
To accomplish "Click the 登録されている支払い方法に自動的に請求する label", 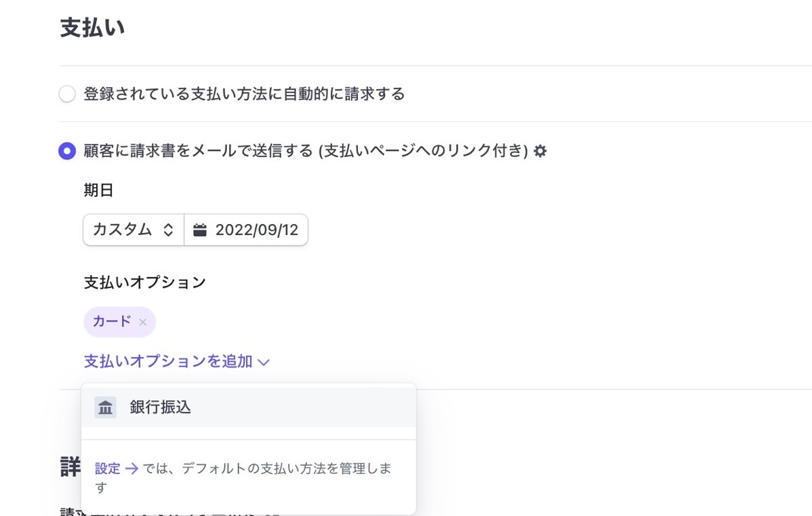I will (x=244, y=94).
